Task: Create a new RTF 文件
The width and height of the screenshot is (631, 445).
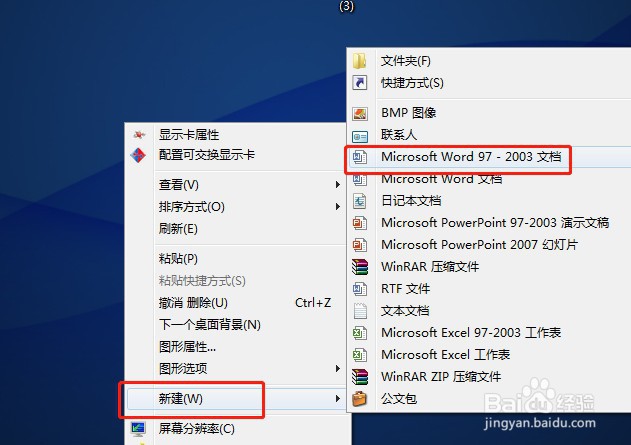Action: 405,289
